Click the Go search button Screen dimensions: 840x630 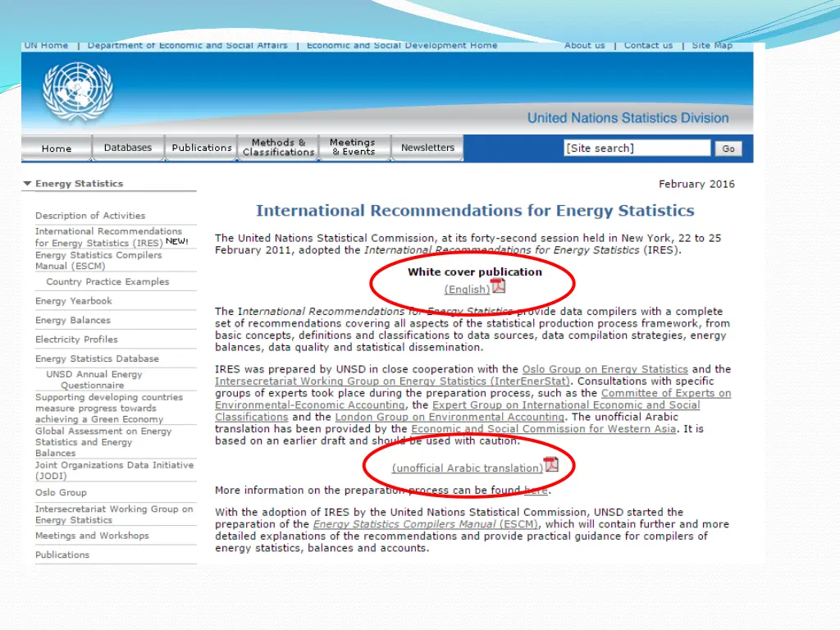coord(728,148)
